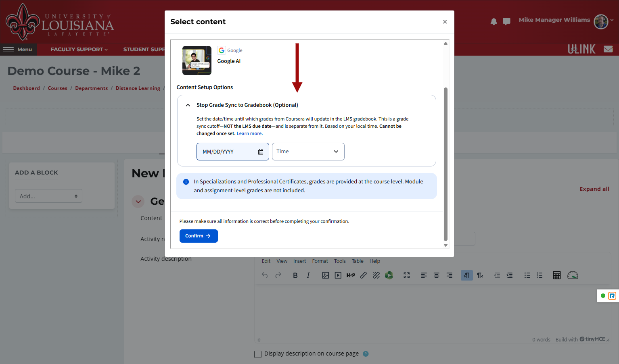Open the editor Format menu
Image resolution: width=619 pixels, height=364 pixels.
(320, 261)
